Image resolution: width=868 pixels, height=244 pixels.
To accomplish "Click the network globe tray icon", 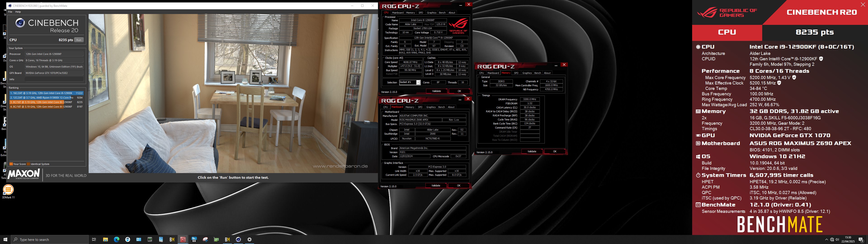I will coord(832,240).
